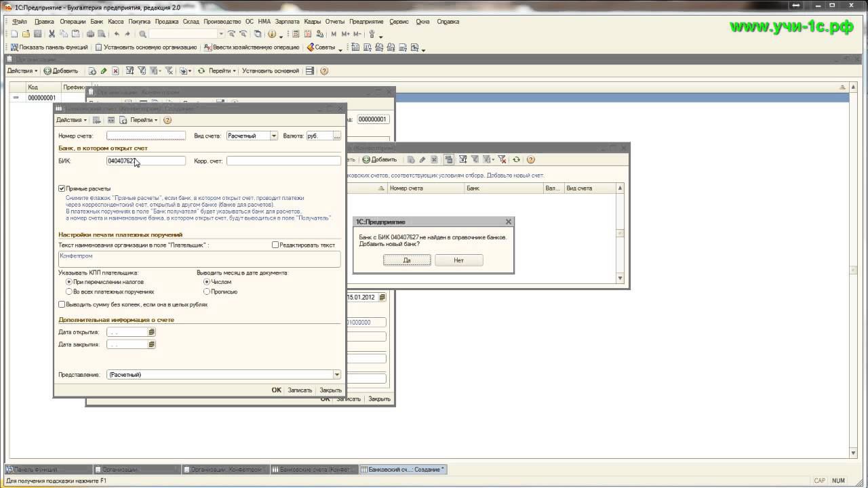The height and width of the screenshot is (488, 868).
Task: Click Установить основную организацию toolbar button
Action: point(146,47)
